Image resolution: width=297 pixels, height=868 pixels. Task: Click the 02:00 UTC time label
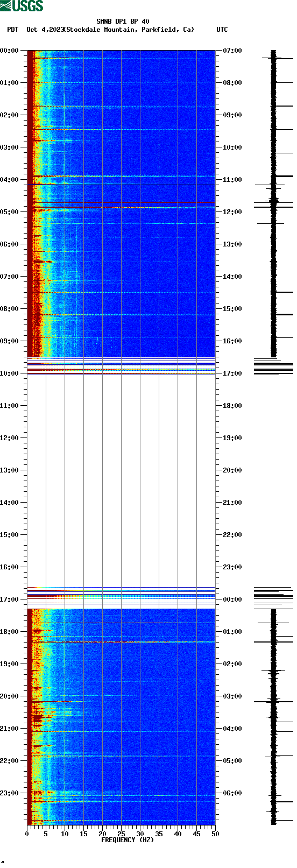click(x=232, y=664)
